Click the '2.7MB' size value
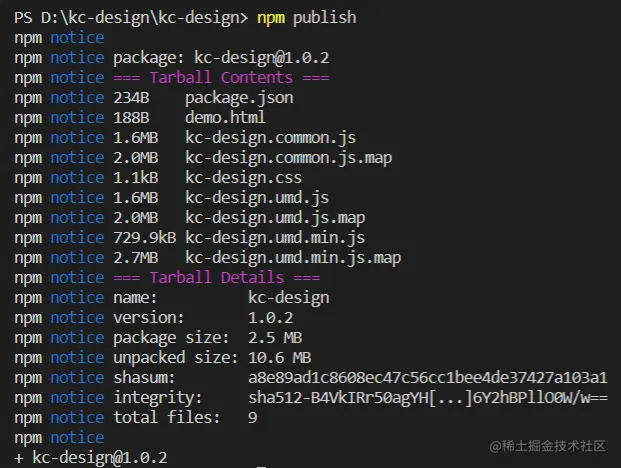The width and height of the screenshot is (621, 468). point(135,258)
